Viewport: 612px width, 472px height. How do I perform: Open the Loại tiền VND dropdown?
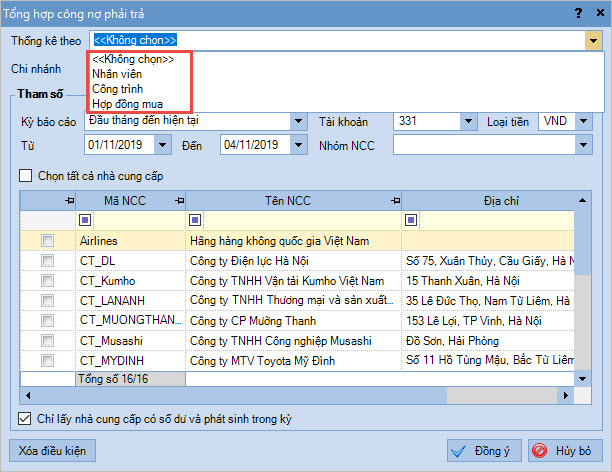pos(584,121)
